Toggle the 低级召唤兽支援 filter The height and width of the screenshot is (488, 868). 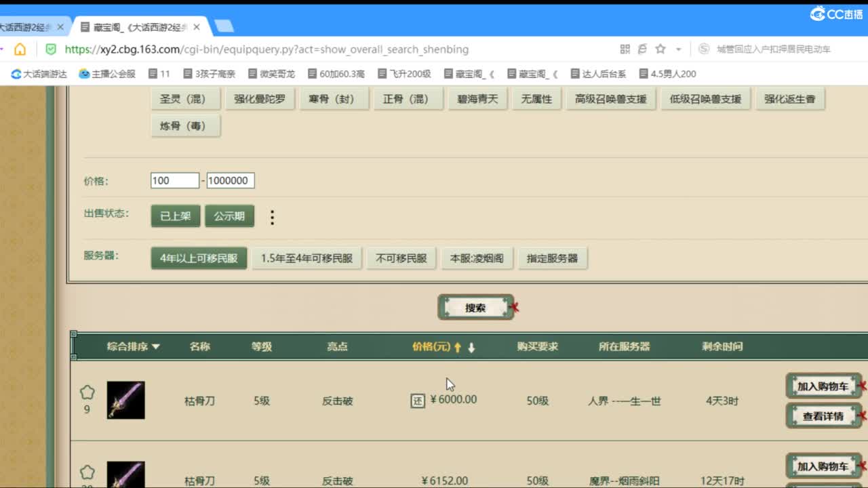coord(705,99)
